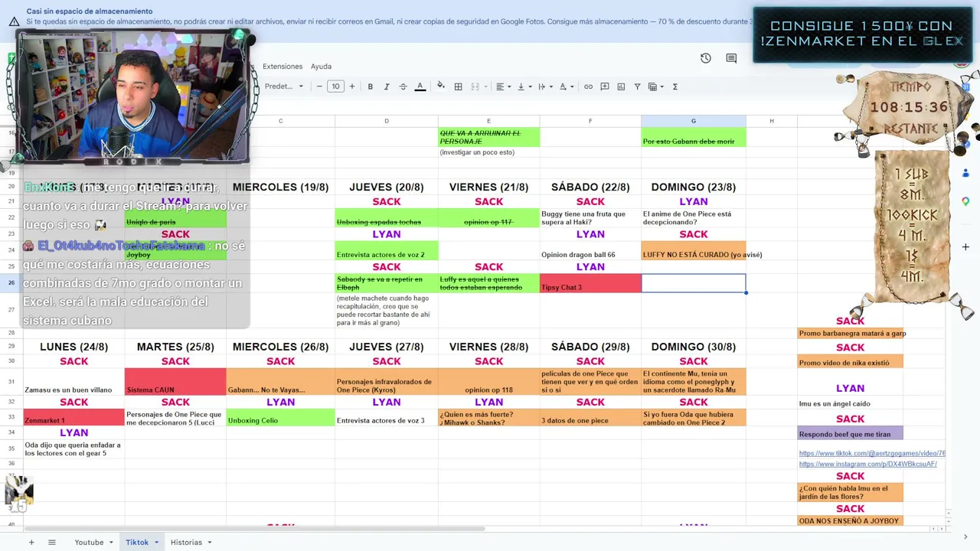The image size is (980, 551).
Task: Select the 'Promo video de nika existió' cell
Action: click(850, 362)
